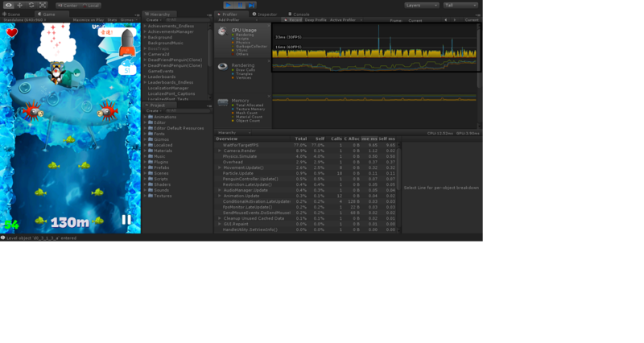The height and width of the screenshot is (343, 644).
Task: Close the Memory profiler
Action: (269, 97)
